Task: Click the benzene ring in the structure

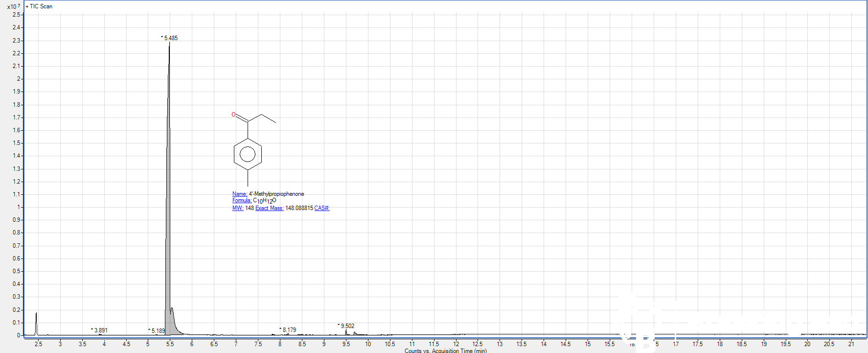Action: [x=248, y=154]
